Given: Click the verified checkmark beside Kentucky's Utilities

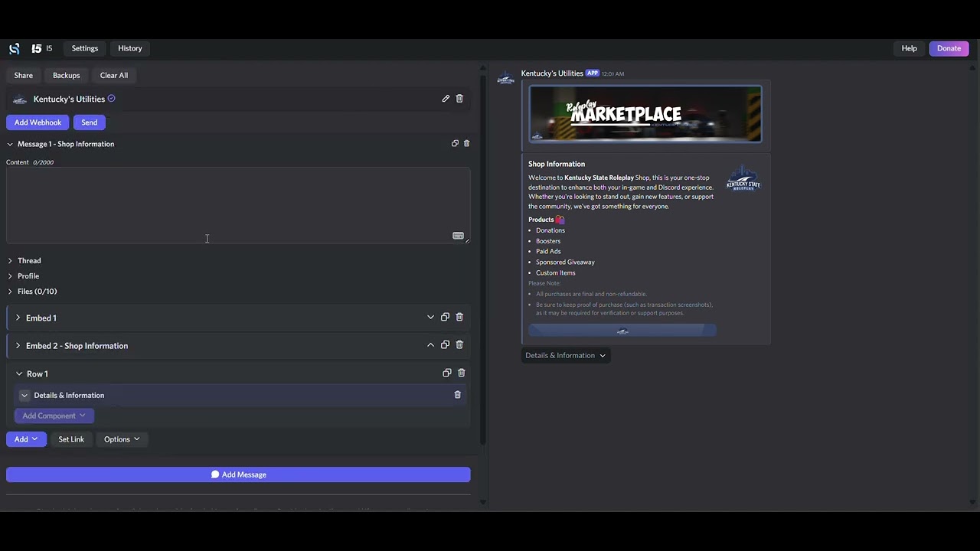Looking at the screenshot, I should pos(111,98).
